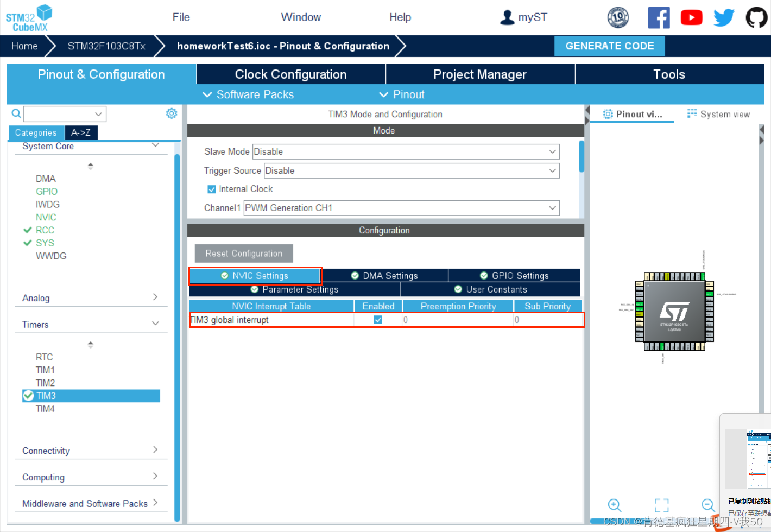Open the GPIO Settings tab

click(515, 276)
